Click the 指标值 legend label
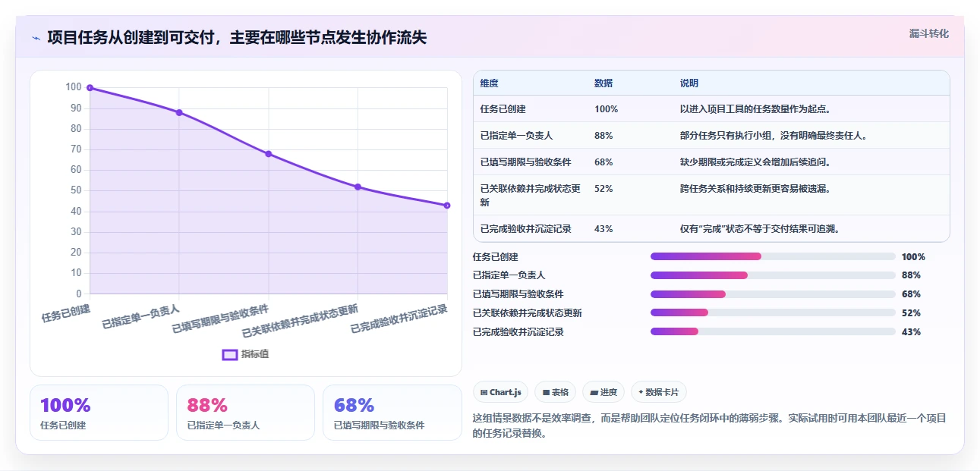 click(x=255, y=354)
